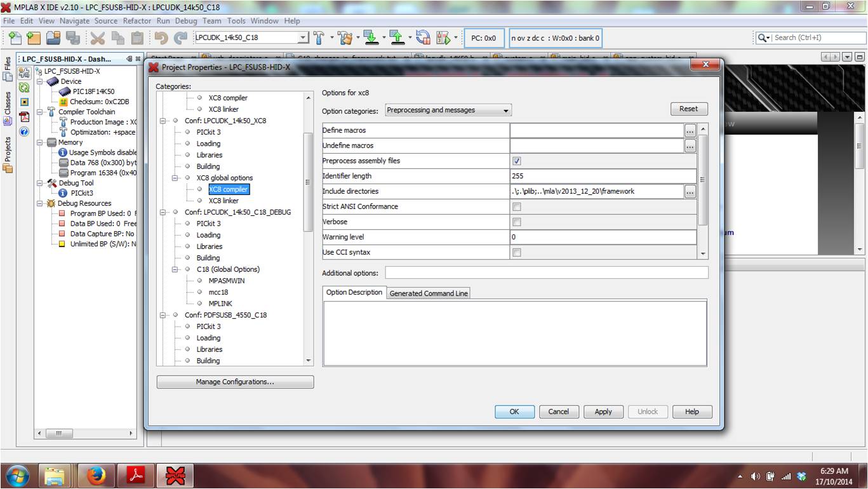
Task: Click the volume tray icon
Action: tap(756, 476)
